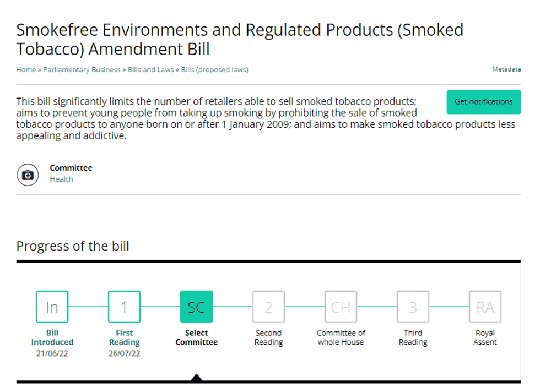Open the Home breadcrumb link
The height and width of the screenshot is (392, 551).
point(26,69)
